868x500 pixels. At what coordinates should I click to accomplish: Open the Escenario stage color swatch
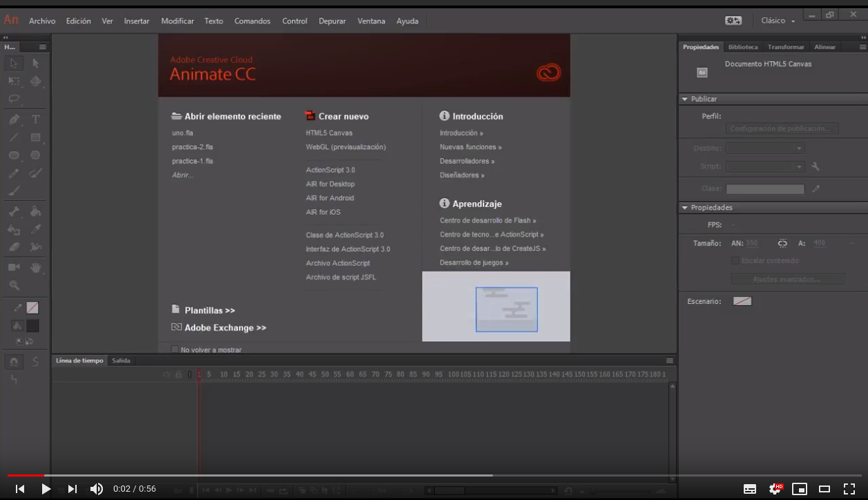(742, 301)
